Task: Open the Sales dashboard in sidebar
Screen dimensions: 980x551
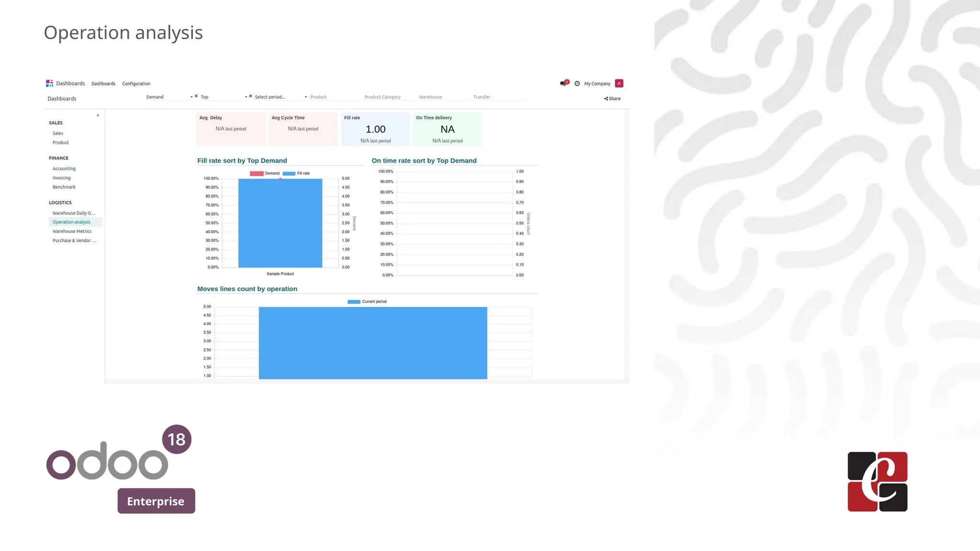Action: [x=58, y=133]
